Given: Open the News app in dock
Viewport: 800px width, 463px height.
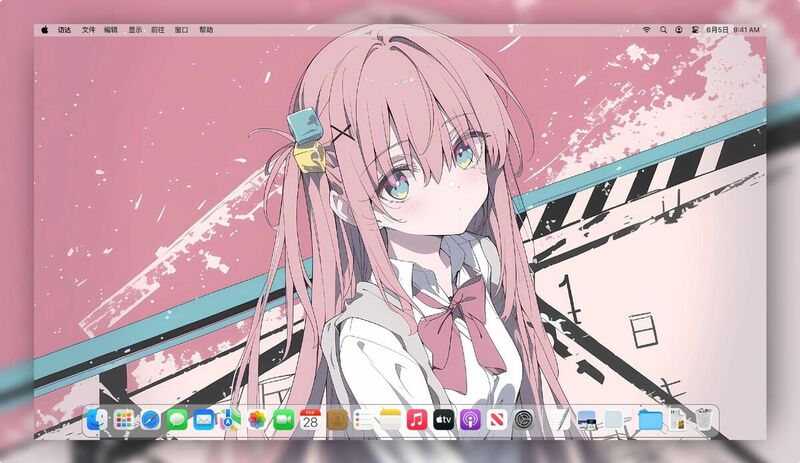Looking at the screenshot, I should click(x=497, y=420).
